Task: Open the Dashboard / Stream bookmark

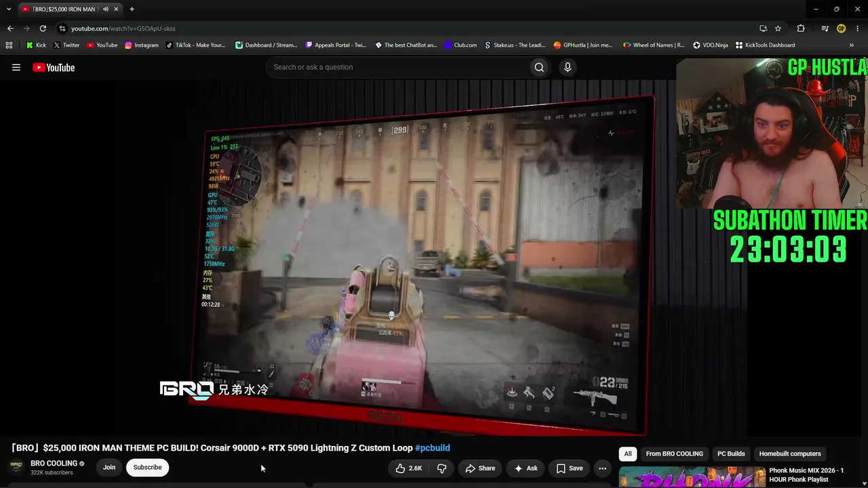Action: point(266,45)
